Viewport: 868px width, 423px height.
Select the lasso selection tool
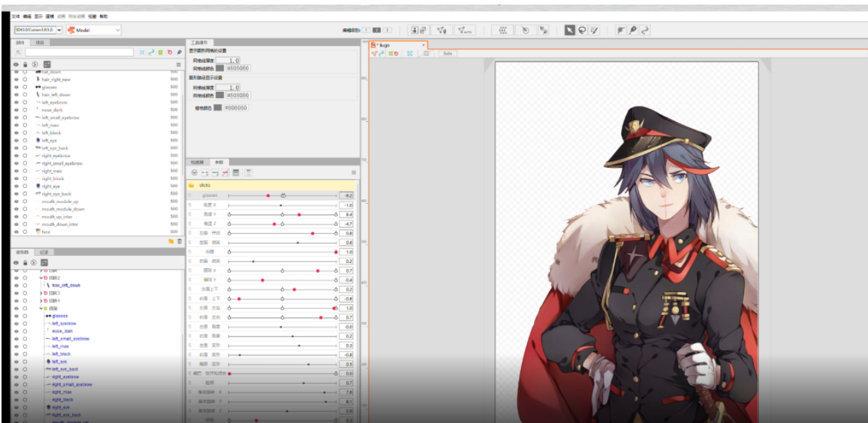coord(581,30)
